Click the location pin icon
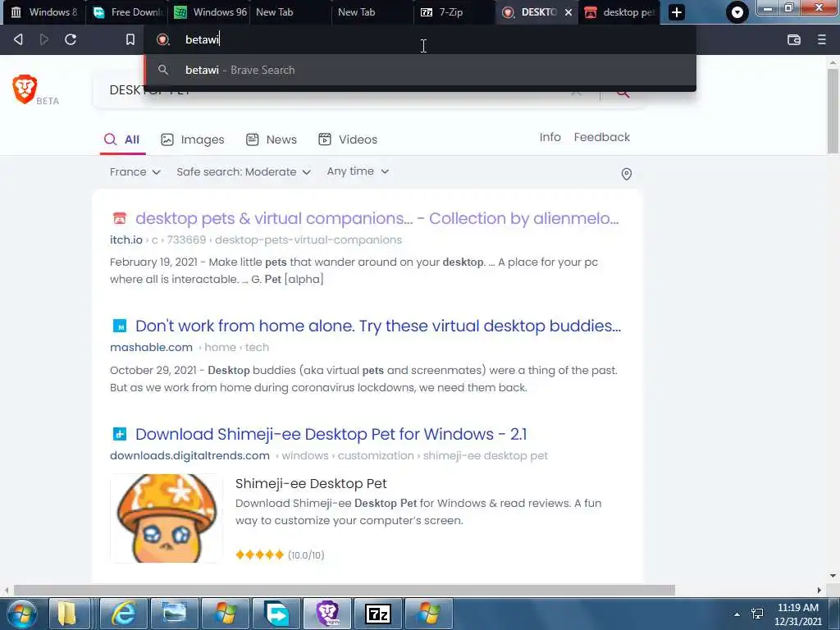The image size is (840, 630). (626, 174)
